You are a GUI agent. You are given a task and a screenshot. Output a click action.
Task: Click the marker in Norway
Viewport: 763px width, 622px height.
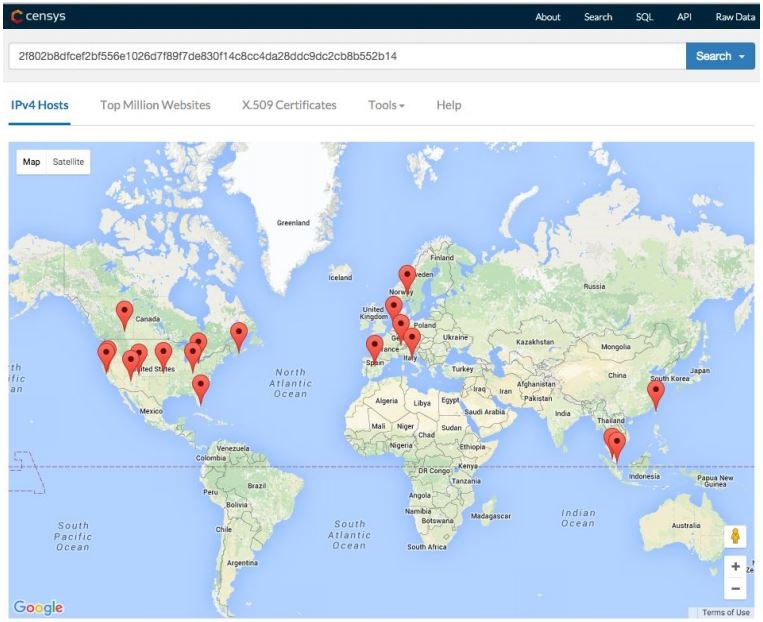[407, 279]
